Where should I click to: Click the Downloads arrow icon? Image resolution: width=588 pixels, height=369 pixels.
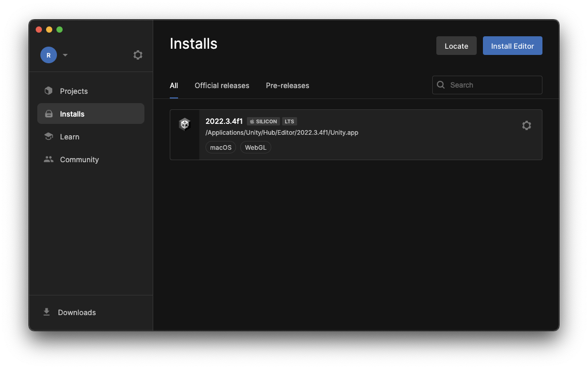coord(47,312)
